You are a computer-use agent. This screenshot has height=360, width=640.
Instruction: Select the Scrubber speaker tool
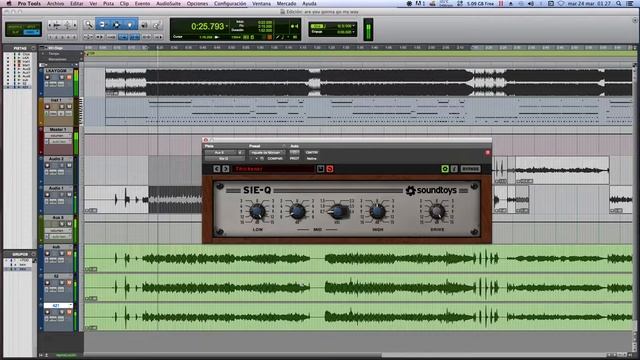click(x=144, y=25)
